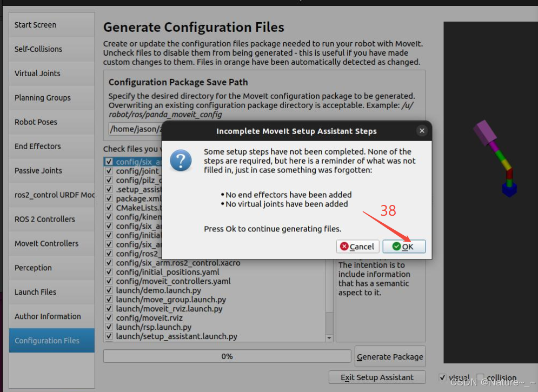Select the Configuration Files step
Screen dimensions: 538x392
click(x=52, y=341)
